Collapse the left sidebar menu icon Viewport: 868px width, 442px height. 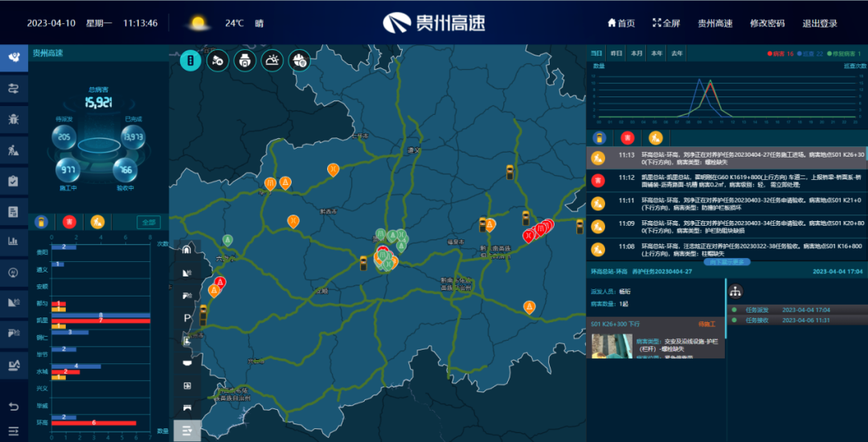(14, 430)
